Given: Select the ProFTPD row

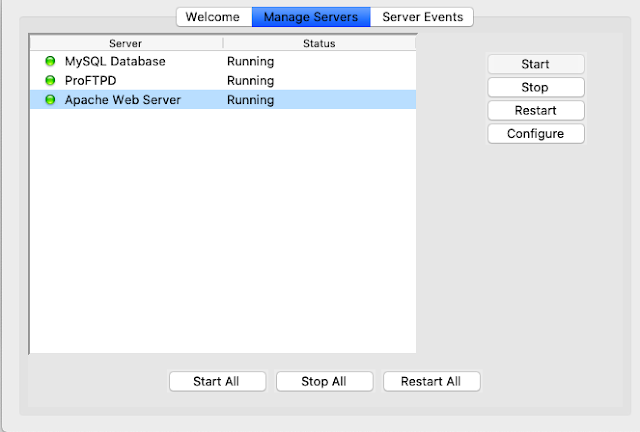Looking at the screenshot, I should (x=223, y=80).
